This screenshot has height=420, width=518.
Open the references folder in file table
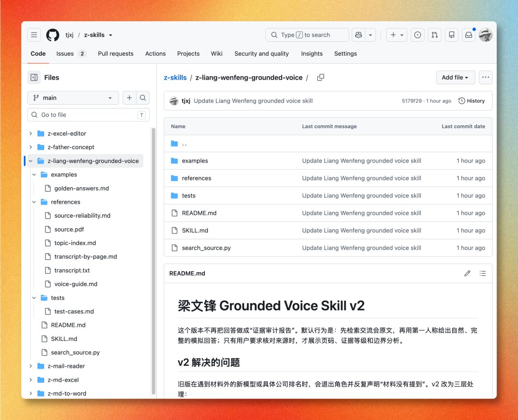tap(197, 178)
